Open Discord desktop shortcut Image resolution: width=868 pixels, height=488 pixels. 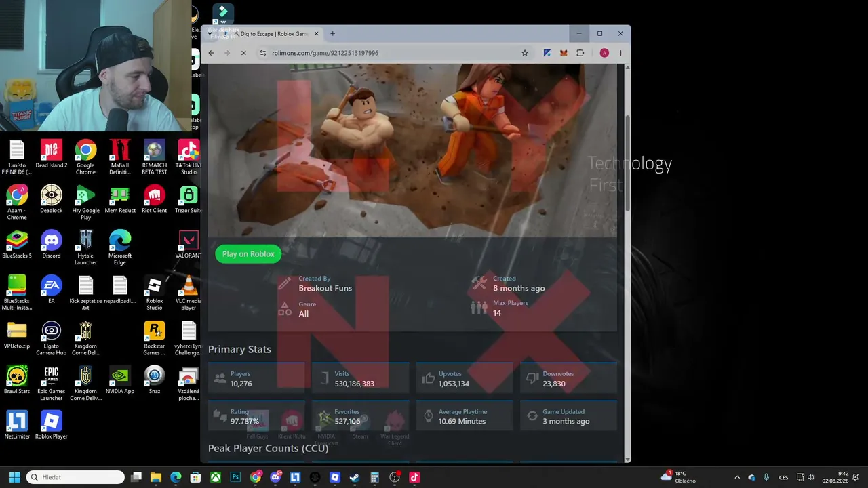point(52,245)
